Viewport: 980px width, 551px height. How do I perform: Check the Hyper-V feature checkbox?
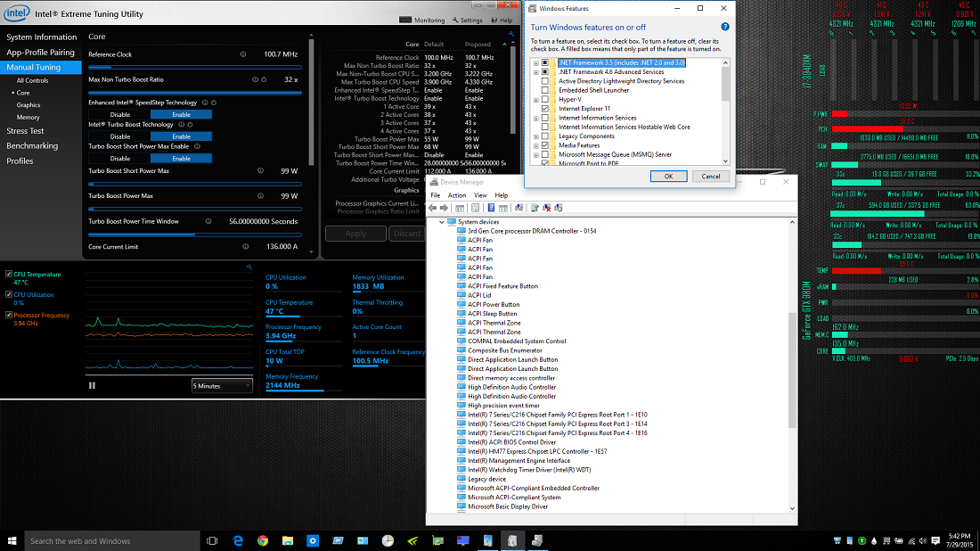[545, 100]
